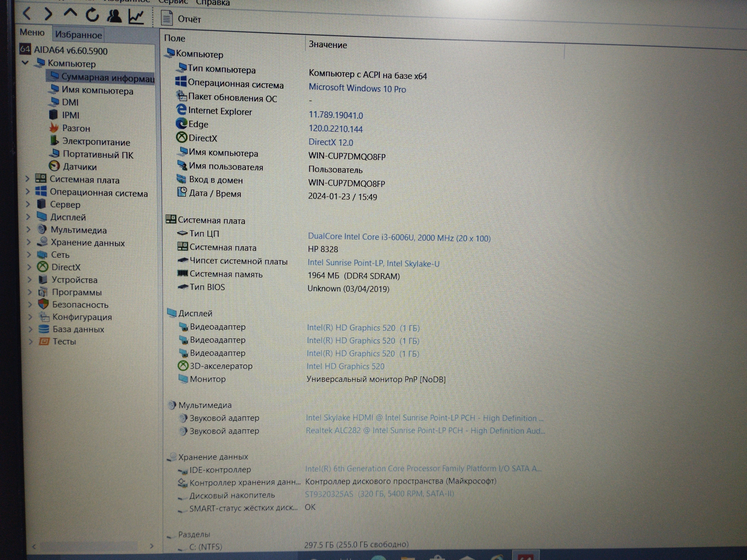Click the Устройства tree icon
The width and height of the screenshot is (747, 560).
[43, 280]
